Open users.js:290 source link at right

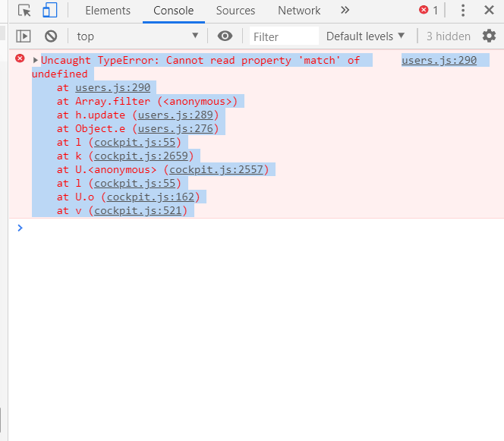439,60
